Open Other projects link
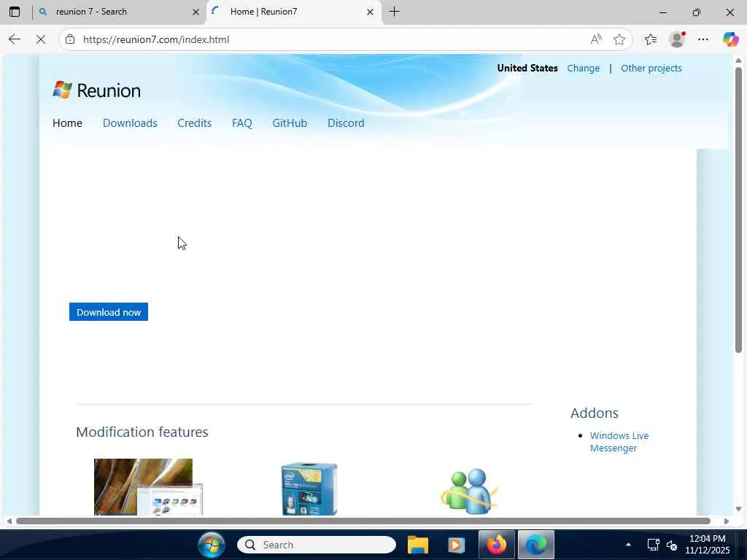Image resolution: width=747 pixels, height=560 pixels. click(x=651, y=68)
